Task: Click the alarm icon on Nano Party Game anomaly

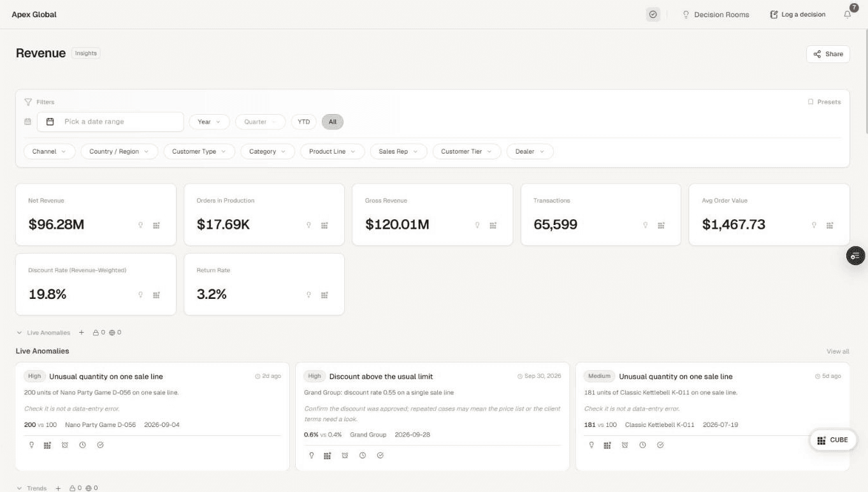Action: pyautogui.click(x=65, y=445)
